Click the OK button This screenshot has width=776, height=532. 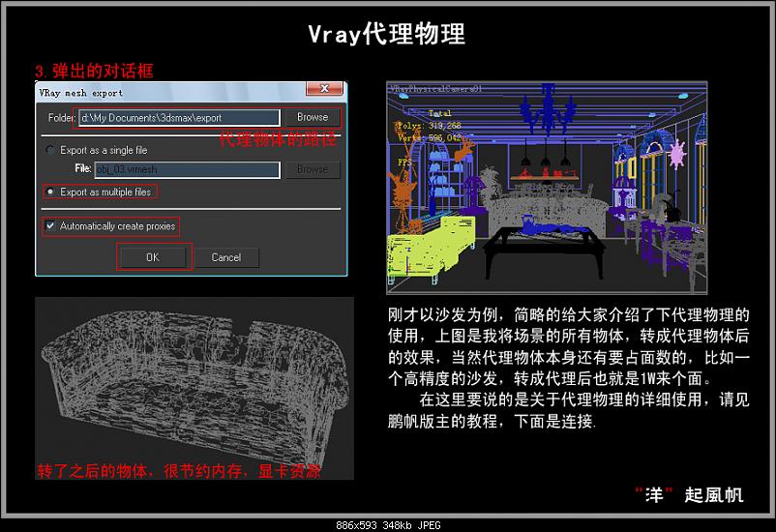[x=153, y=257]
